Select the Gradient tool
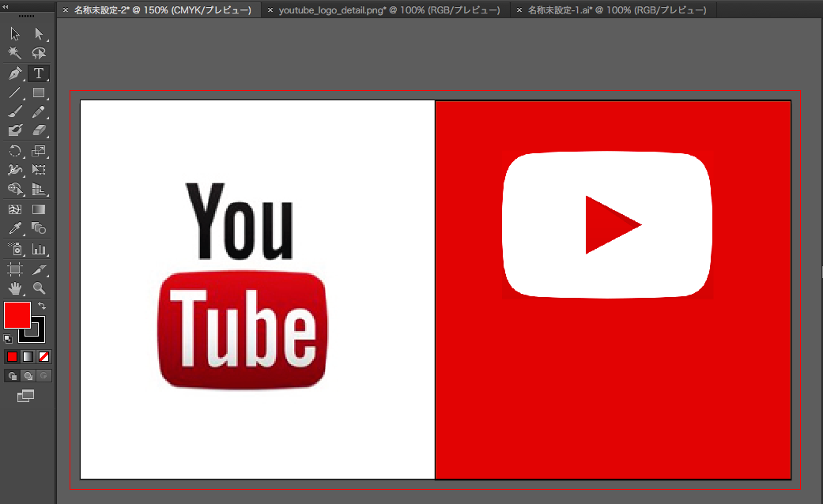This screenshot has width=823, height=504. [39, 209]
